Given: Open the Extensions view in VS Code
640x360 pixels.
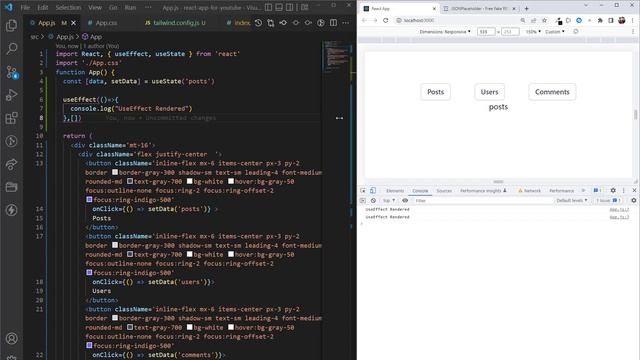Looking at the screenshot, I should (11, 118).
